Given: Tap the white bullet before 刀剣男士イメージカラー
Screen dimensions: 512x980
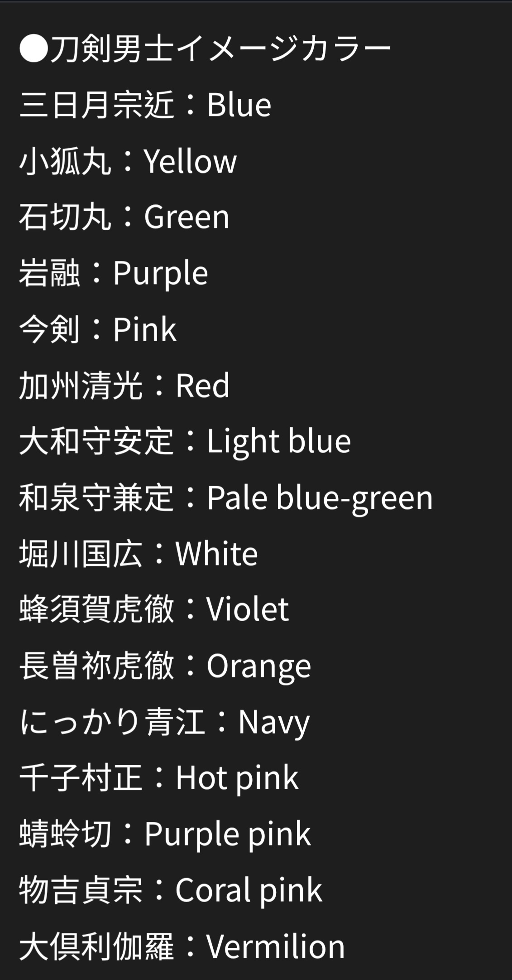Looking at the screenshot, I should click(34, 49).
